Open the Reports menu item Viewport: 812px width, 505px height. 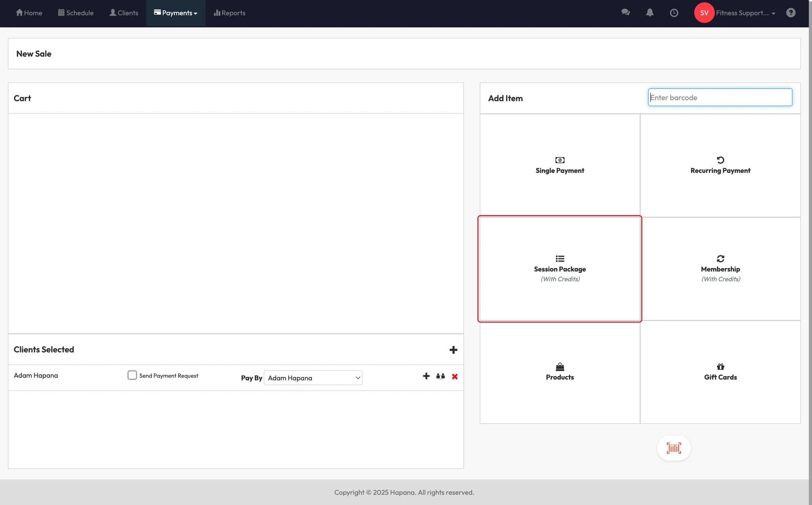click(230, 13)
